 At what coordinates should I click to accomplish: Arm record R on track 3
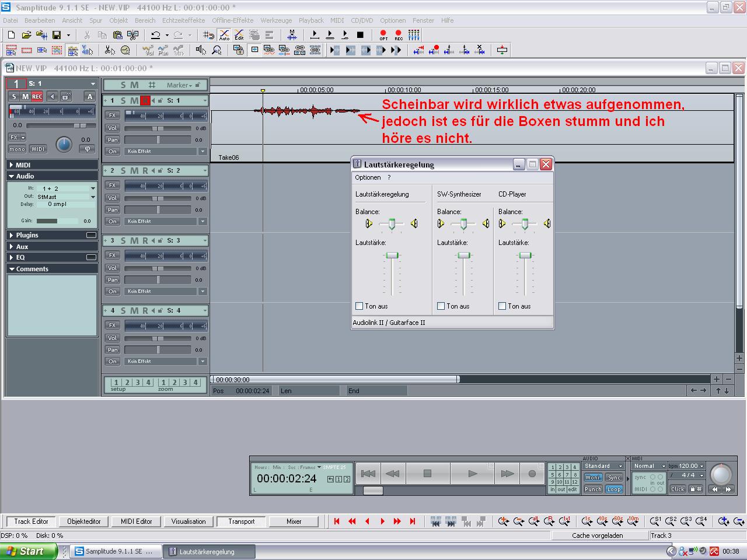click(145, 240)
